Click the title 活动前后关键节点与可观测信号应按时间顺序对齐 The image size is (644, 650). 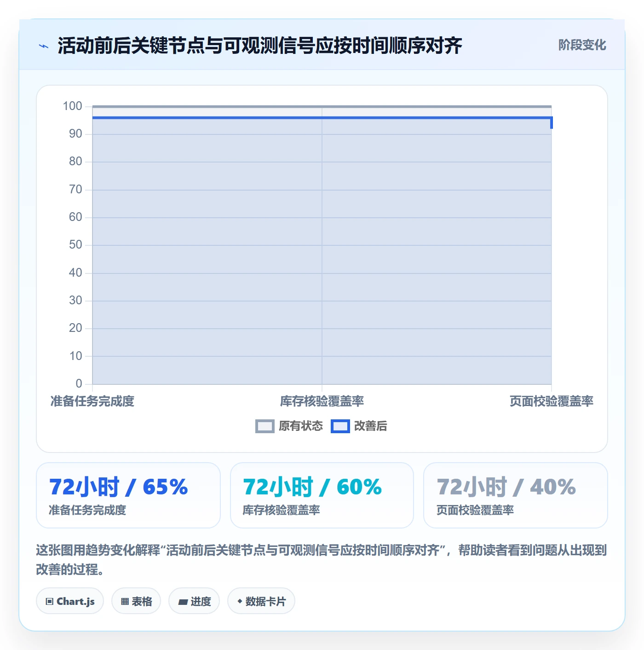point(260,46)
